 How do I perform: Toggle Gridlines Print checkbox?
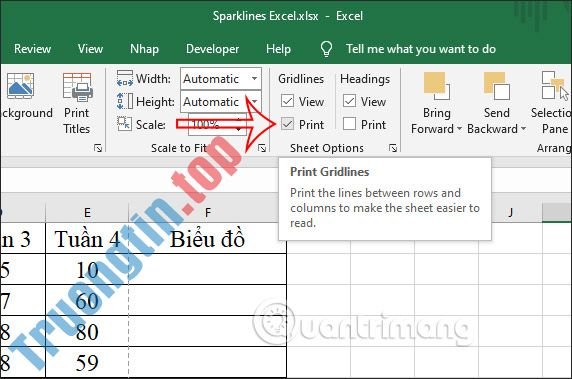[x=287, y=124]
